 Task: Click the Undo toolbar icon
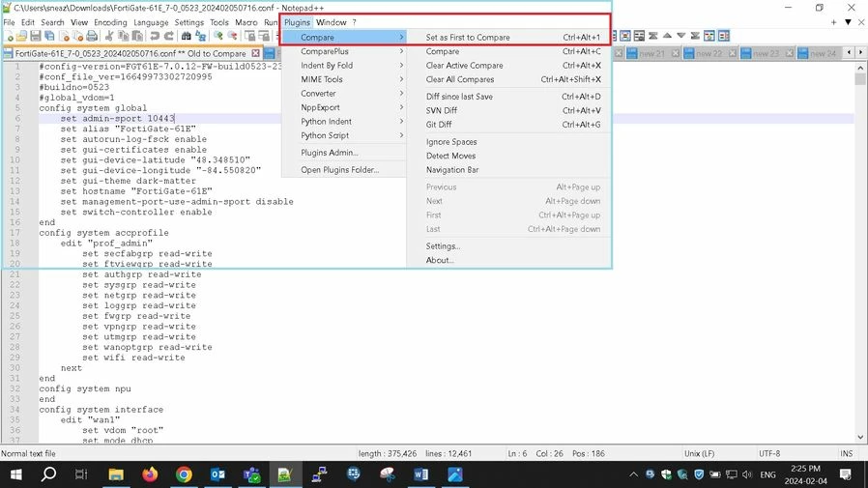155,37
